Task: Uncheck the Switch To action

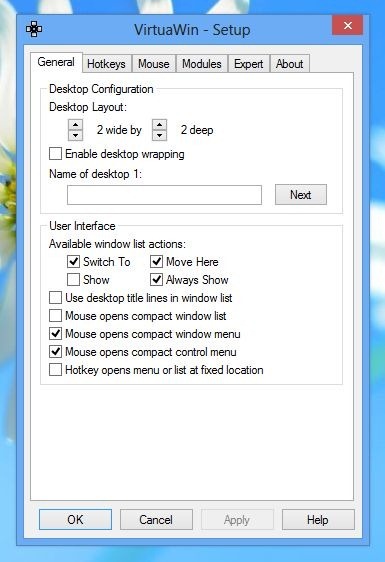Action: coord(73,262)
